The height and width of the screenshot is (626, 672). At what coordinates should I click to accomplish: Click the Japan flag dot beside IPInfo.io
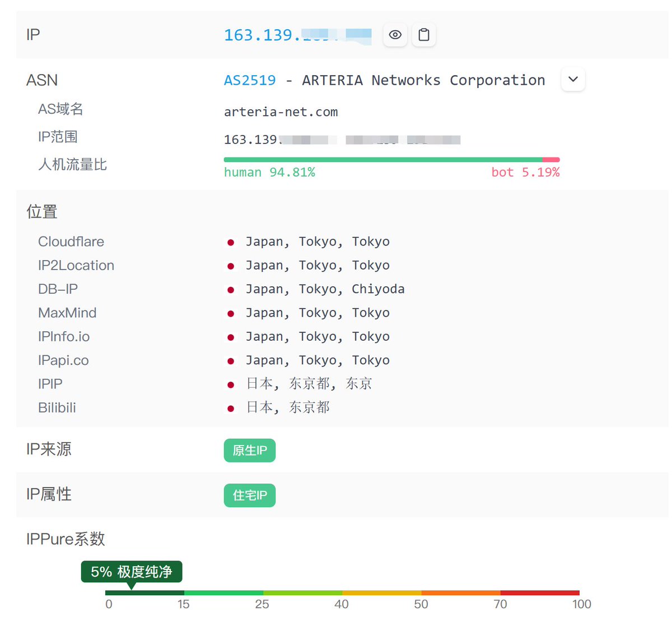[x=230, y=337]
